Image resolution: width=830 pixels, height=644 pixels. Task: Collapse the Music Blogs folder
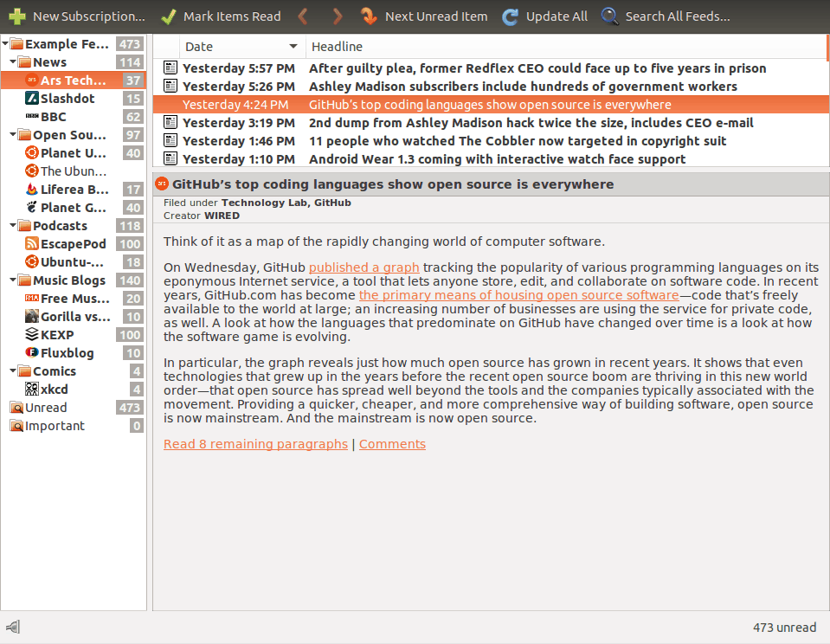point(13,280)
